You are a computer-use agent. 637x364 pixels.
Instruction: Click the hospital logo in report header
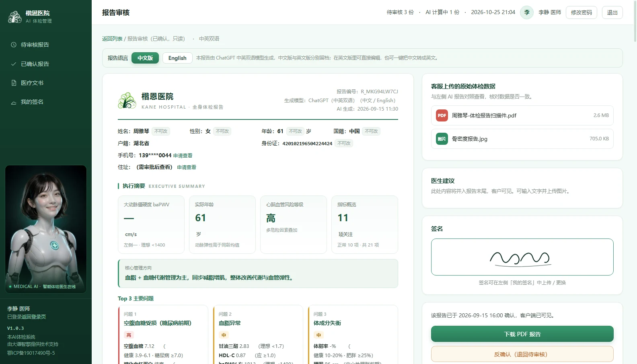(x=127, y=101)
